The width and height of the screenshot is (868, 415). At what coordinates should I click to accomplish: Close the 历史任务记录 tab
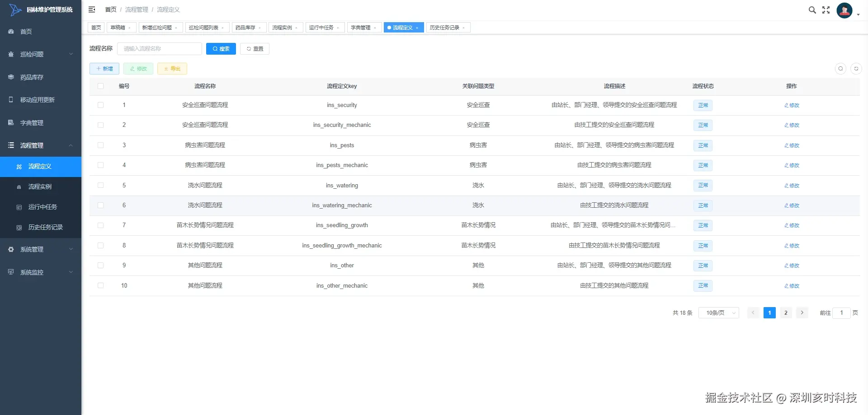(x=463, y=28)
